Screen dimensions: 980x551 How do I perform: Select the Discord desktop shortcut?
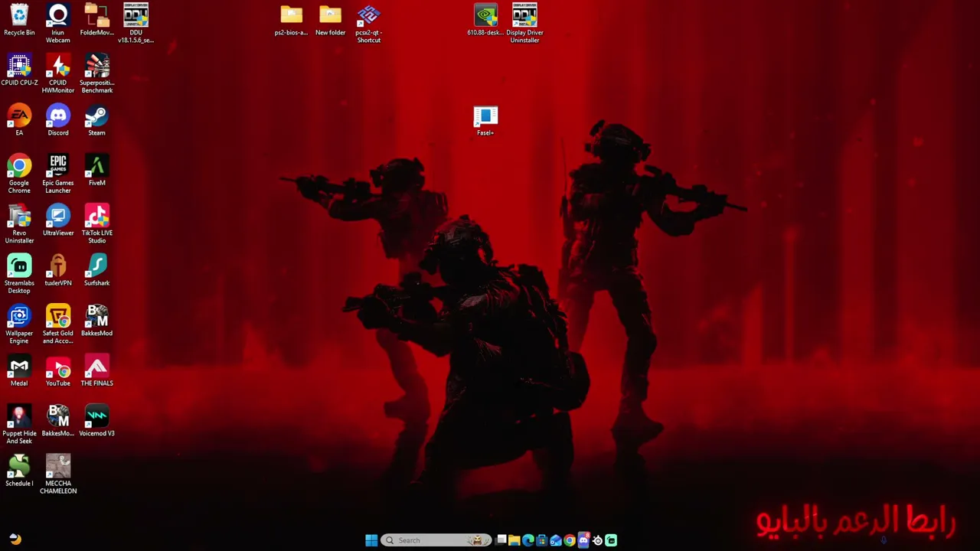click(58, 121)
